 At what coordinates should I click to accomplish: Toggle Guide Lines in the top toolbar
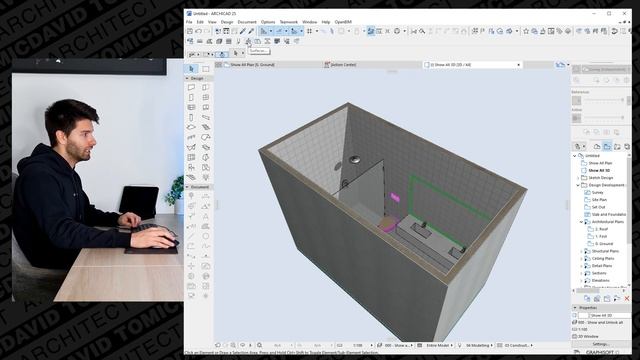tap(264, 31)
